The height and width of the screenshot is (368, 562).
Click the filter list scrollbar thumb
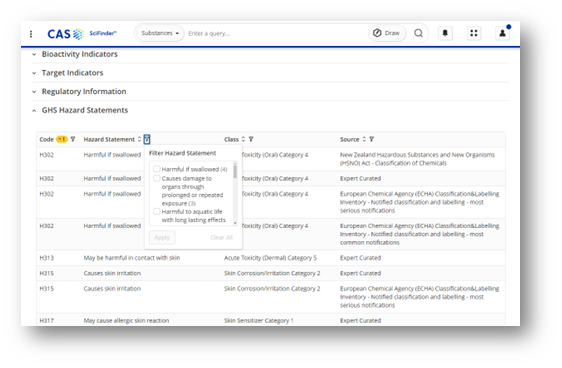(x=235, y=171)
